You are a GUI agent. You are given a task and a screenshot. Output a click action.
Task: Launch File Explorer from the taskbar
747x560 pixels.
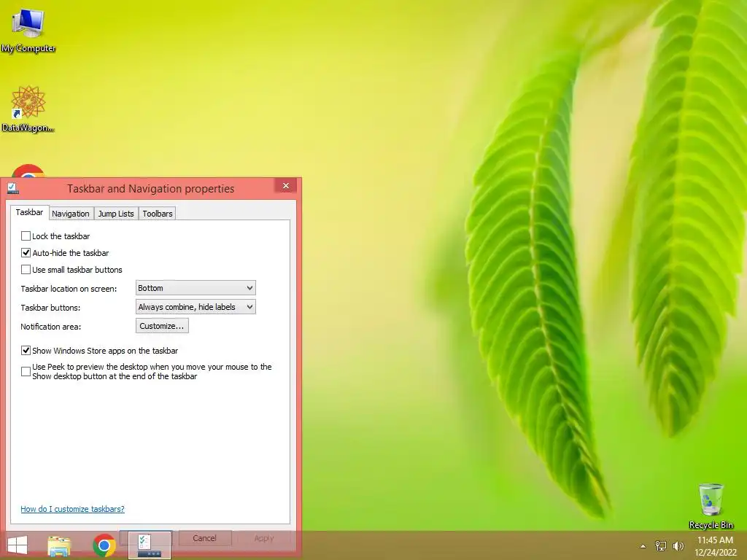coord(59,545)
